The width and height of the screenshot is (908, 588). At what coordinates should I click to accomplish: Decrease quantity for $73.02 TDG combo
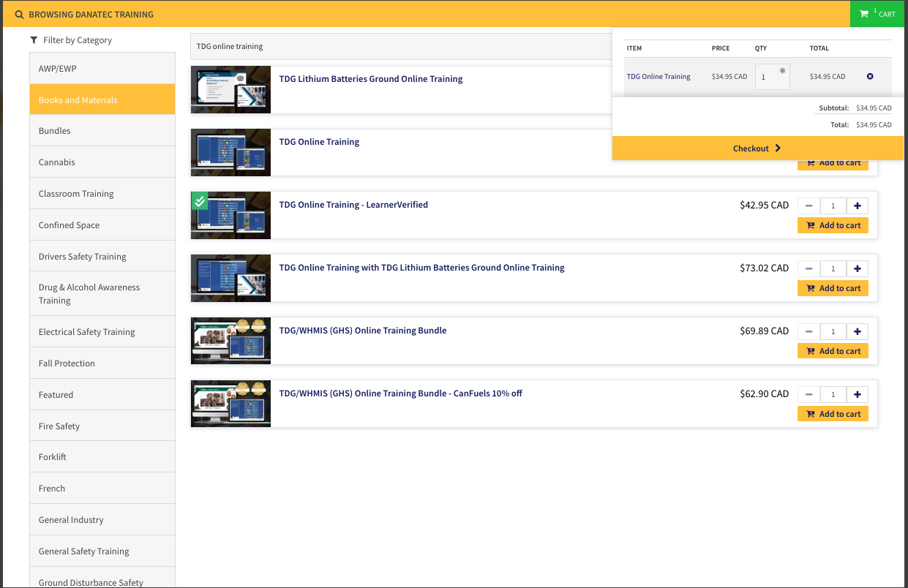pyautogui.click(x=809, y=268)
